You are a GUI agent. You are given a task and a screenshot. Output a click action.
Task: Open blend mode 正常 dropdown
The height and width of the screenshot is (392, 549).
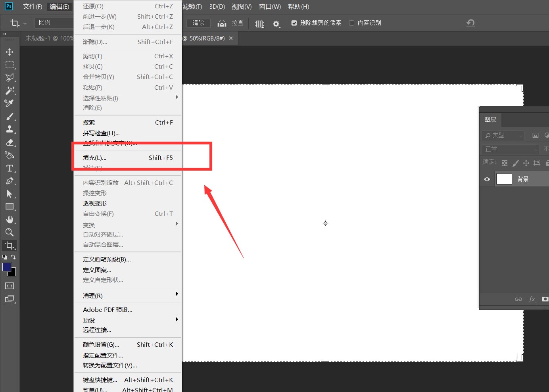coord(510,149)
